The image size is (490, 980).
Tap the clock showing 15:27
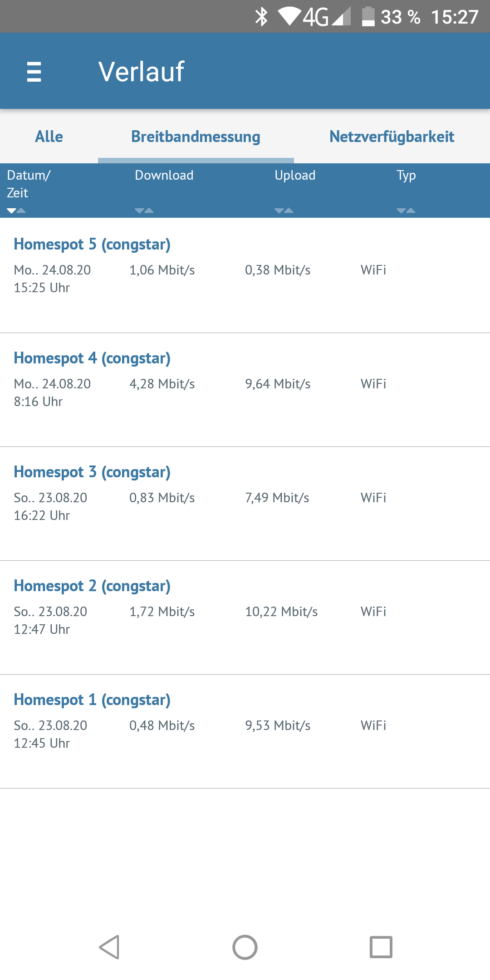click(455, 17)
